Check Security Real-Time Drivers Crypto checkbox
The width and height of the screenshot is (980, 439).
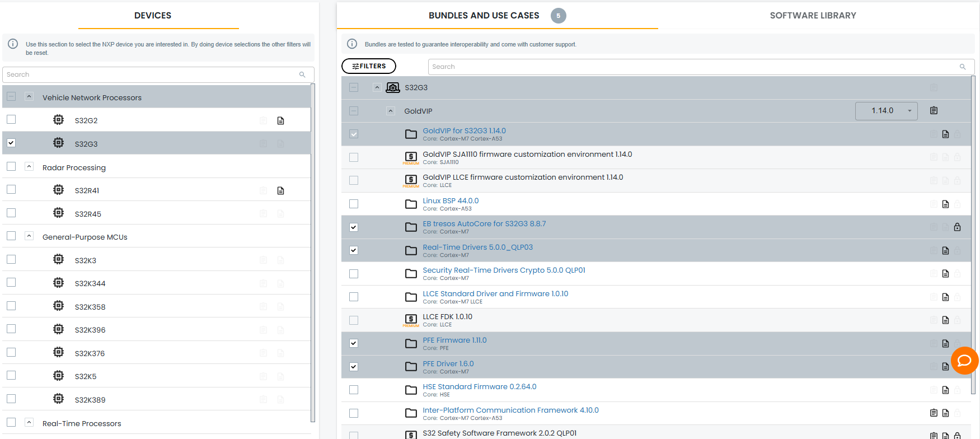point(354,274)
